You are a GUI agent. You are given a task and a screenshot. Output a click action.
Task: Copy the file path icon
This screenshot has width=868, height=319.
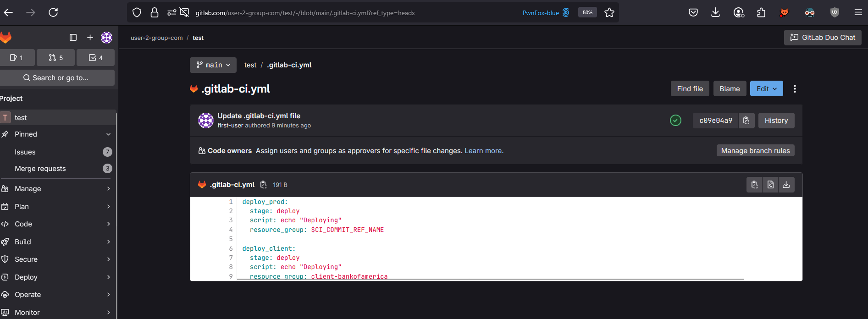coord(263,185)
